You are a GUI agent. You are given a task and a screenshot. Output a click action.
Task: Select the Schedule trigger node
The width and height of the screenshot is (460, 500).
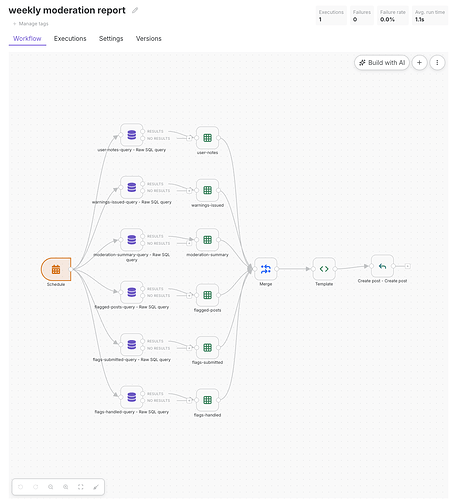coord(56,269)
